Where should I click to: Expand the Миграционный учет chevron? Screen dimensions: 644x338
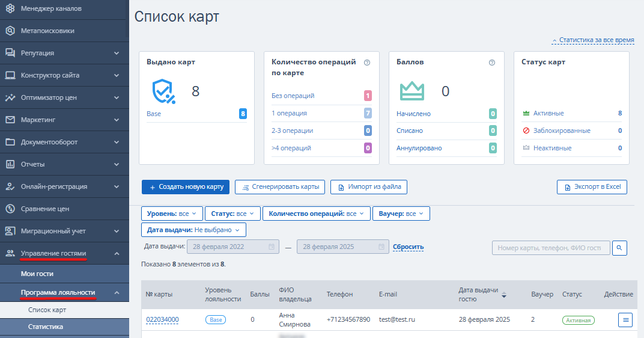click(x=117, y=231)
